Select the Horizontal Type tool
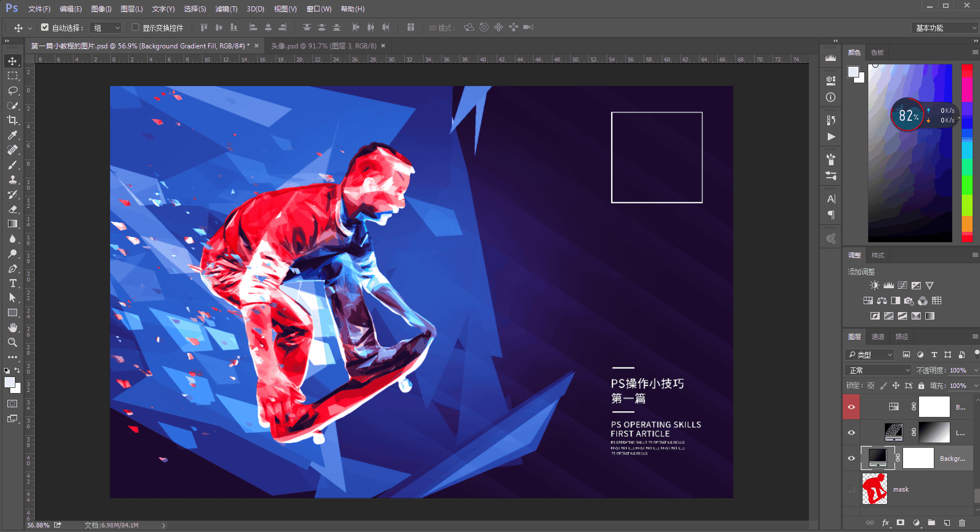 click(x=13, y=283)
